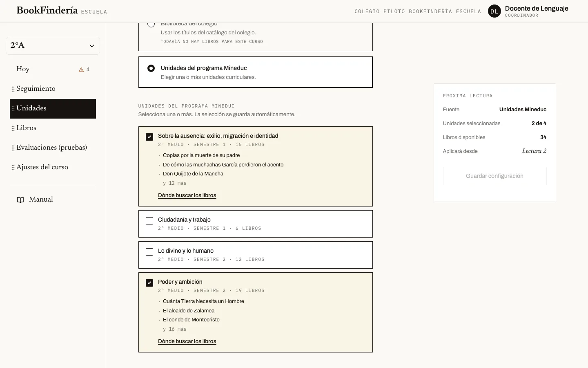Screen dimensions: 588x368
Task: Check the Lo divino y lo humano unit
Action: [149, 252]
